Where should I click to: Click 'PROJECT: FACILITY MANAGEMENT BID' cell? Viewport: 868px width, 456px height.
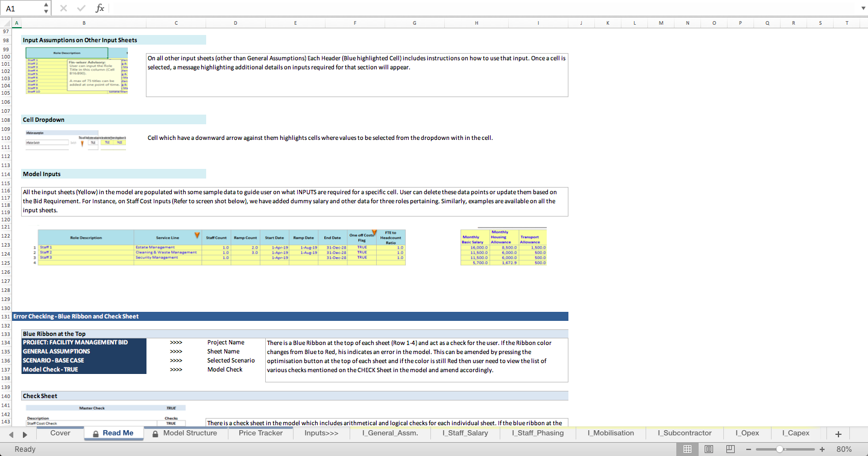pyautogui.click(x=84, y=342)
